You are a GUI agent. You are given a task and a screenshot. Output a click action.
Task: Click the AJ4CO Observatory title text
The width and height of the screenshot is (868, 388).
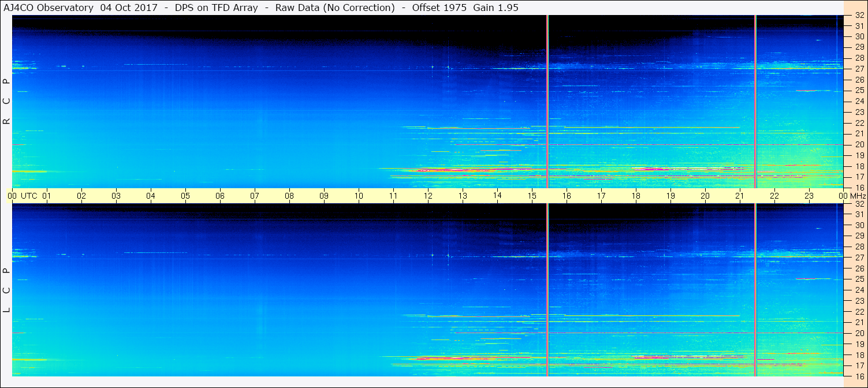(x=49, y=8)
